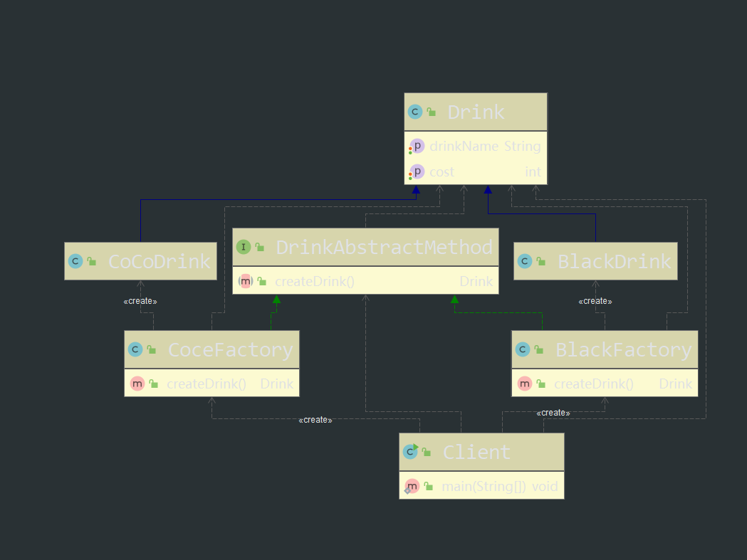Click the «create» label below CoCoDrink
This screenshot has height=560, width=747.
[x=140, y=301]
